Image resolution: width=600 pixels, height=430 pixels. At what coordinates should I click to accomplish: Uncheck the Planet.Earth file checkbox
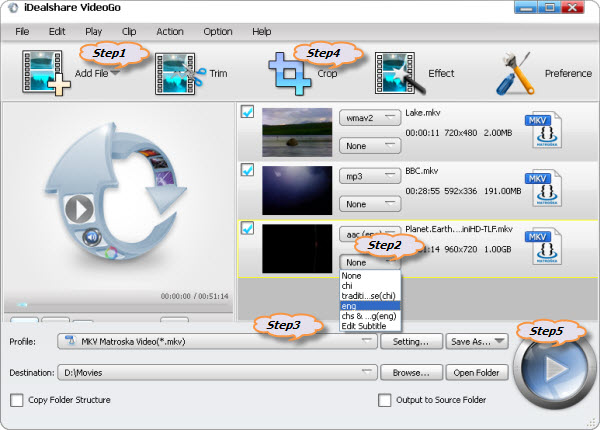point(247,228)
